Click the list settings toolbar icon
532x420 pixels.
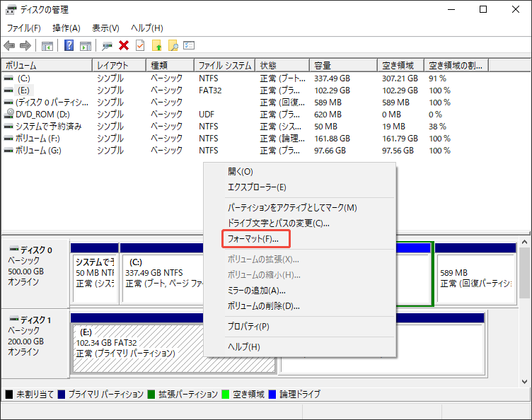click(189, 45)
